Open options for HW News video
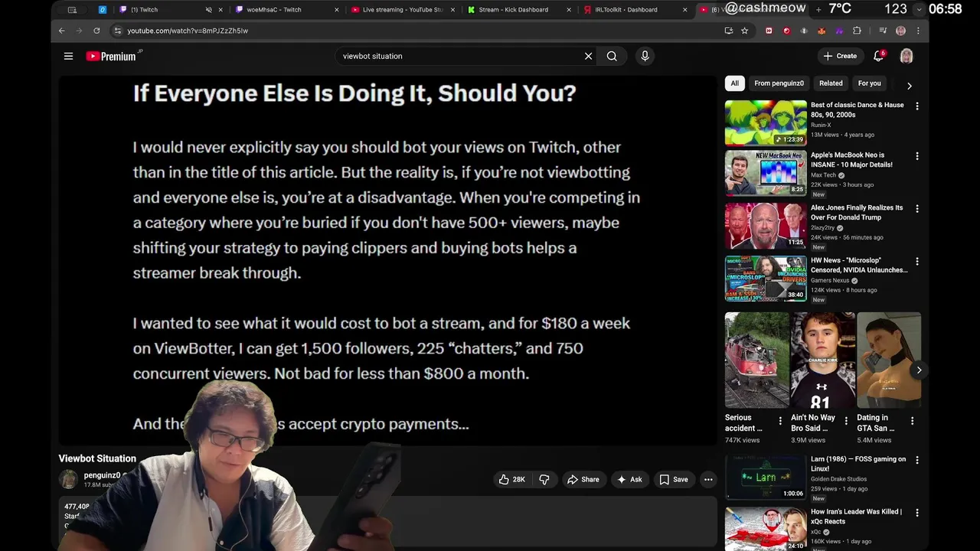980x551 pixels. pos(917,261)
